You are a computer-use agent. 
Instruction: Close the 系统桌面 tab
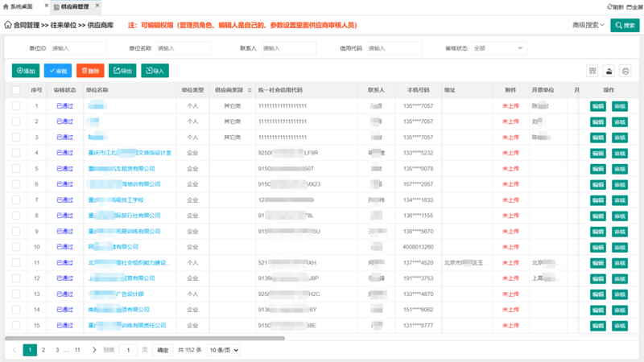click(47, 6)
